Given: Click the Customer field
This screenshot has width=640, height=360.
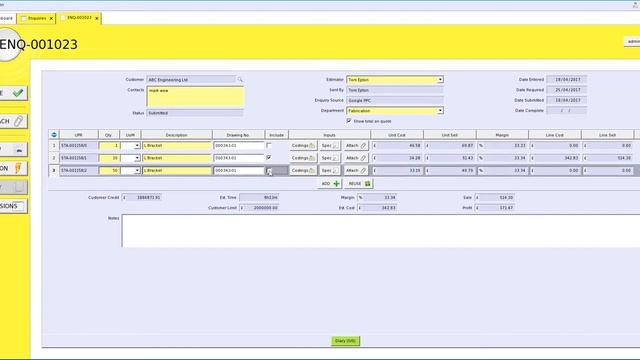Looking at the screenshot, I should point(191,80).
